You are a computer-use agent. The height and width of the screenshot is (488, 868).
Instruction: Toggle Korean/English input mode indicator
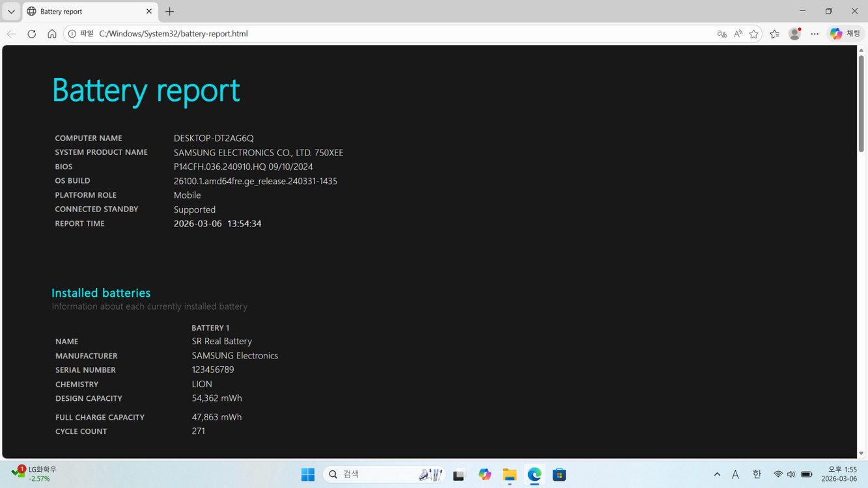point(757,475)
